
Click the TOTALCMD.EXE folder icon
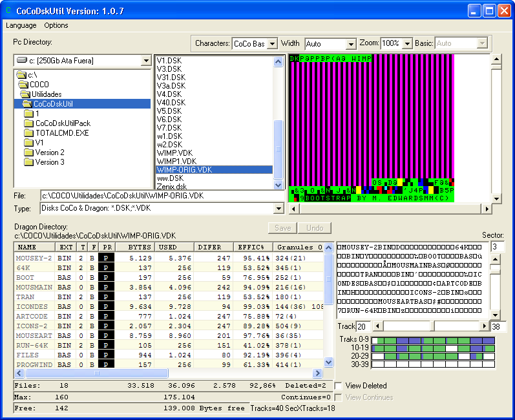(x=29, y=133)
